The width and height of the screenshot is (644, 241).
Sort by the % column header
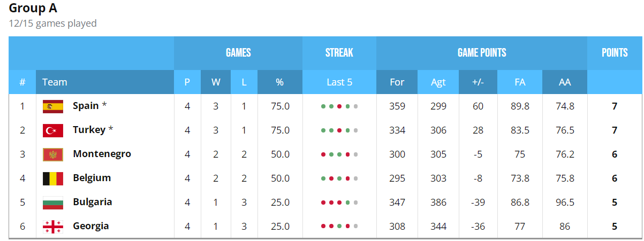(279, 82)
